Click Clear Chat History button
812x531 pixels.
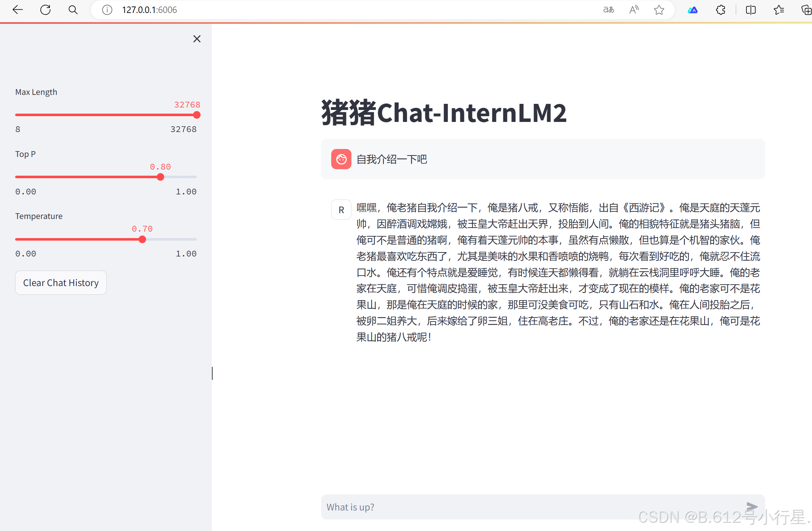61,283
